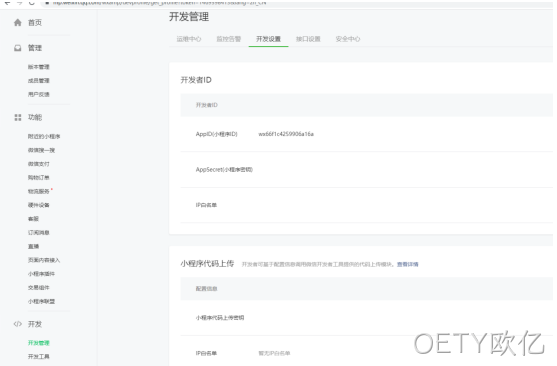Click the 管理 inbox icon
Image resolution: width=557 pixels, height=366 pixels.
pos(17,48)
